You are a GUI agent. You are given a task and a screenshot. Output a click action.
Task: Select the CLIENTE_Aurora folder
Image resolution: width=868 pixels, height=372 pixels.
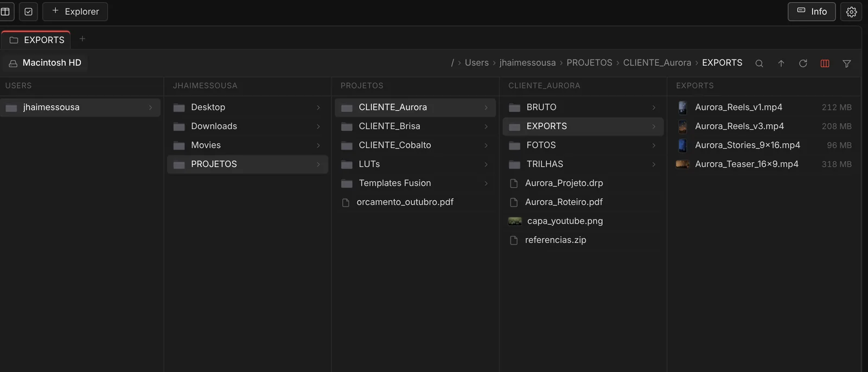click(x=415, y=107)
